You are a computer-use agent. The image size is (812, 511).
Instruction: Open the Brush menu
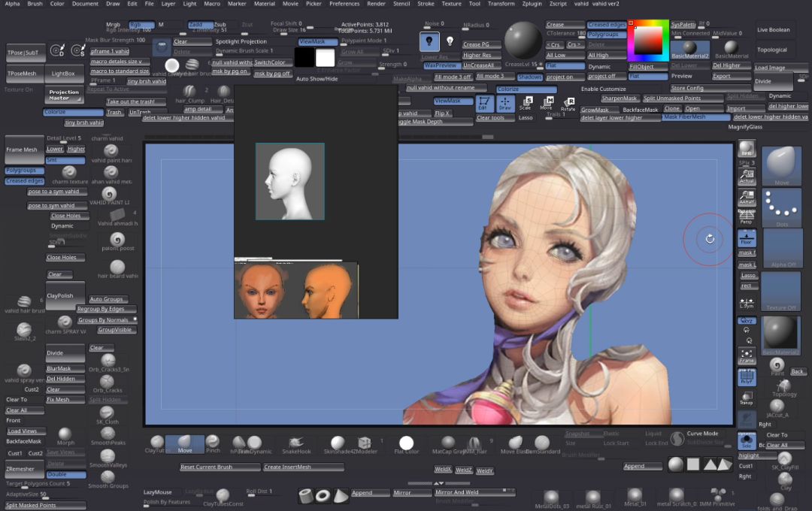point(35,4)
